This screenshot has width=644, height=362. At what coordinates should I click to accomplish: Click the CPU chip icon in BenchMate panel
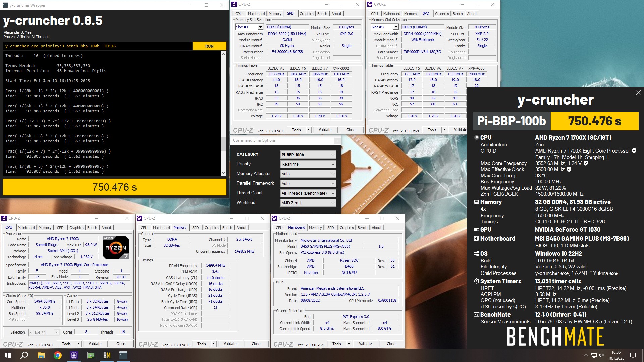click(x=476, y=138)
